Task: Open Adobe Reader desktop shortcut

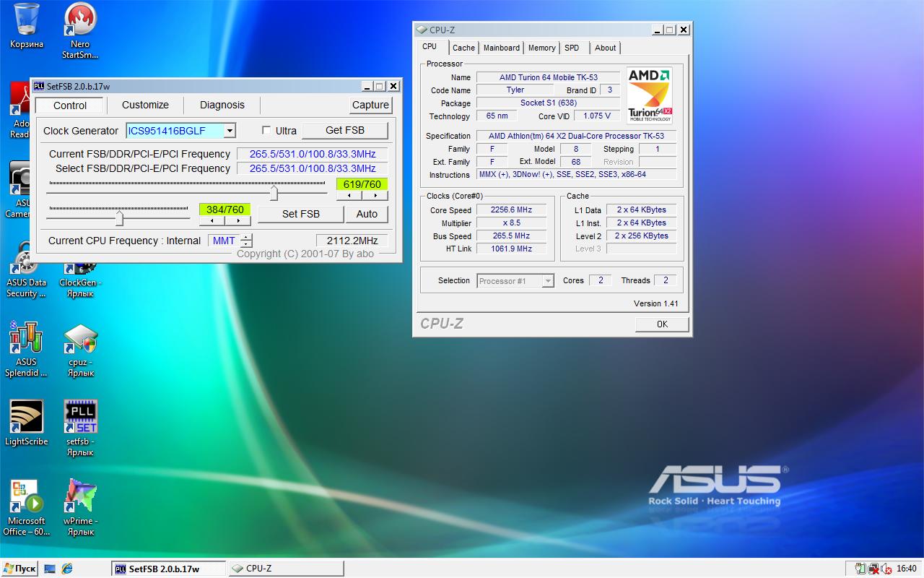Action: [19, 110]
